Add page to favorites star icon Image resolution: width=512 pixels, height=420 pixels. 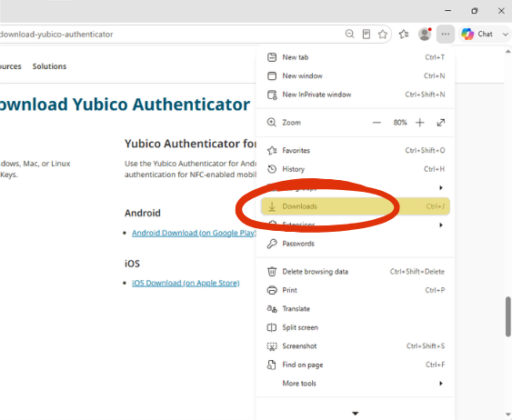point(383,34)
